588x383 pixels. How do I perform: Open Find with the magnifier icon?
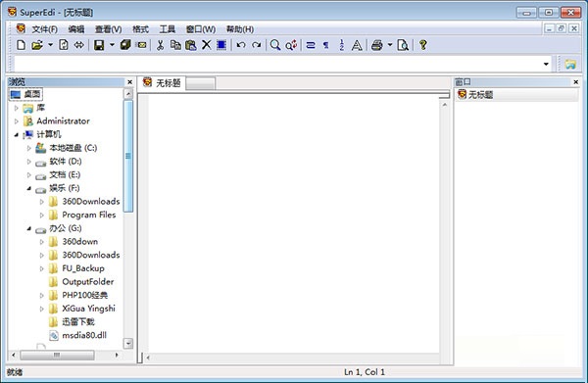pyautogui.click(x=275, y=45)
